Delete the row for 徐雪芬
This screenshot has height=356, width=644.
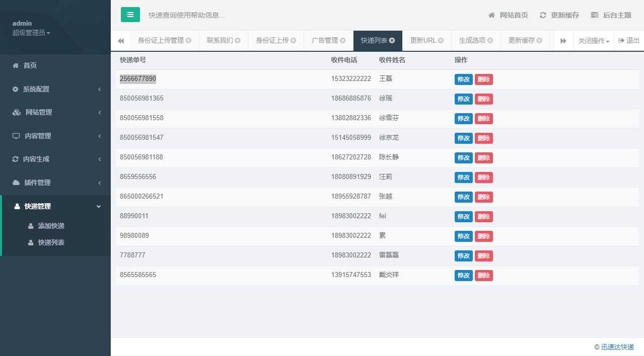tap(483, 118)
